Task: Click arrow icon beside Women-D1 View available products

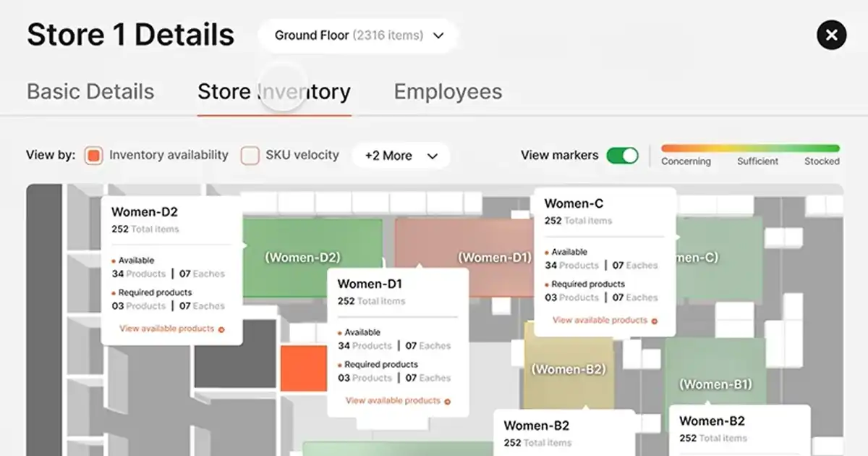Action: [448, 401]
